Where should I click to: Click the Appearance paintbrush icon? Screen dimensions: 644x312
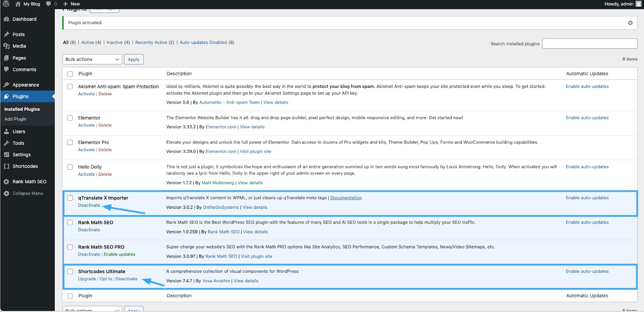[6, 85]
